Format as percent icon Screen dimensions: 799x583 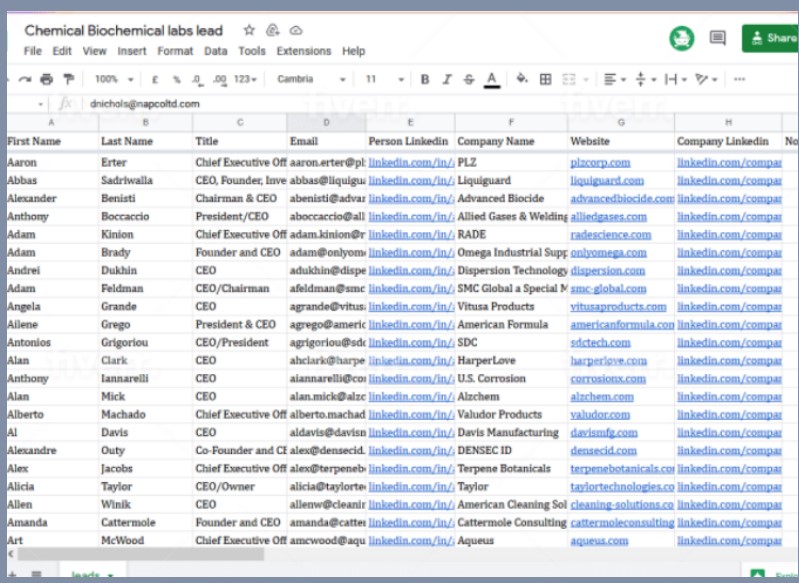point(176,79)
